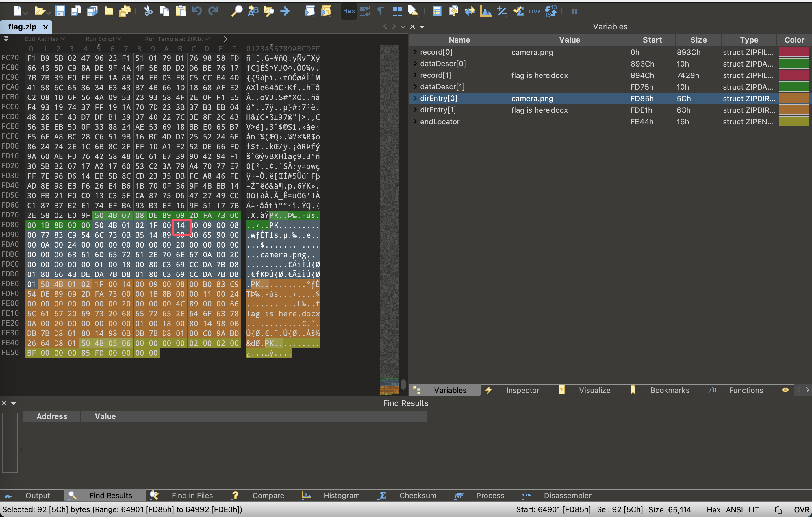Open the Run Script dropdown
The width and height of the screenshot is (812, 517).
click(x=103, y=39)
